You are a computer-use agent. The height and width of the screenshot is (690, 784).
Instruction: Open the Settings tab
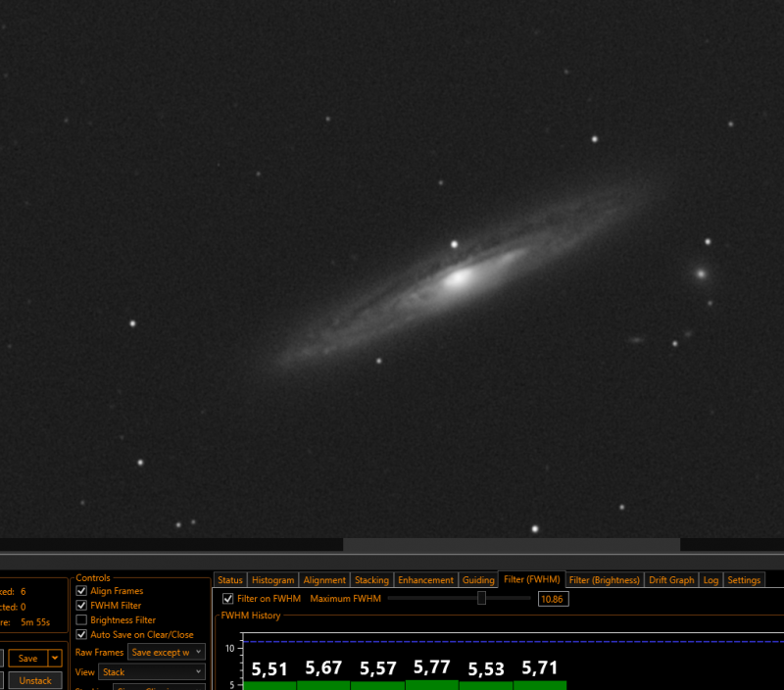[x=744, y=580]
